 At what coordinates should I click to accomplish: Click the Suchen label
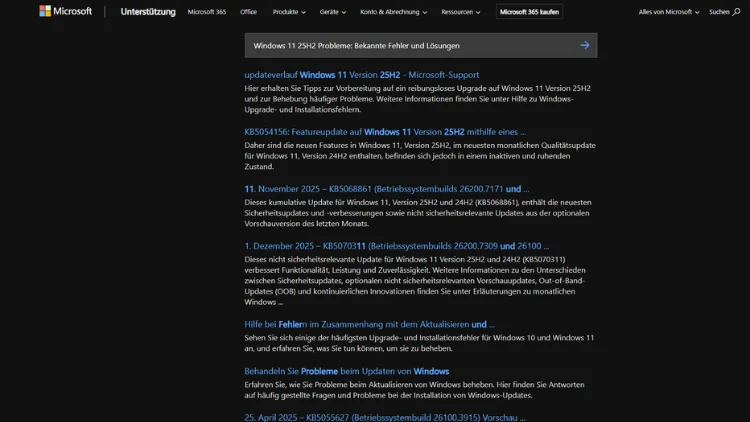(719, 12)
